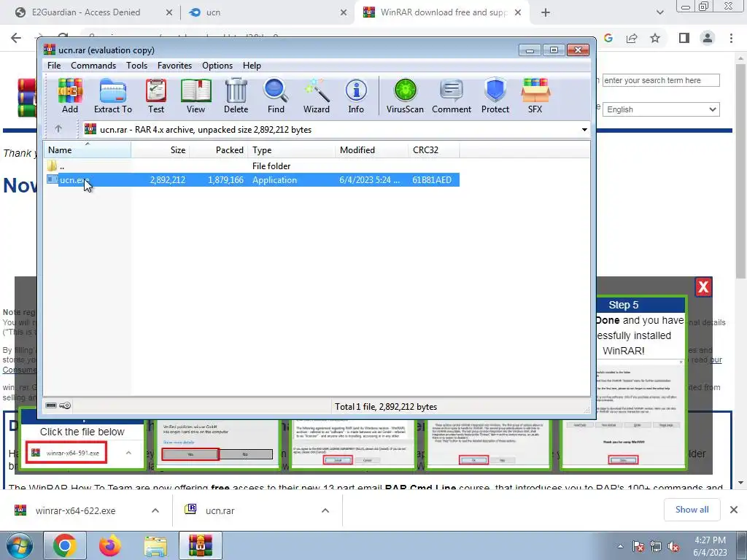Image resolution: width=747 pixels, height=560 pixels.
Task: Switch to the ucn browser tab
Action: (x=214, y=12)
